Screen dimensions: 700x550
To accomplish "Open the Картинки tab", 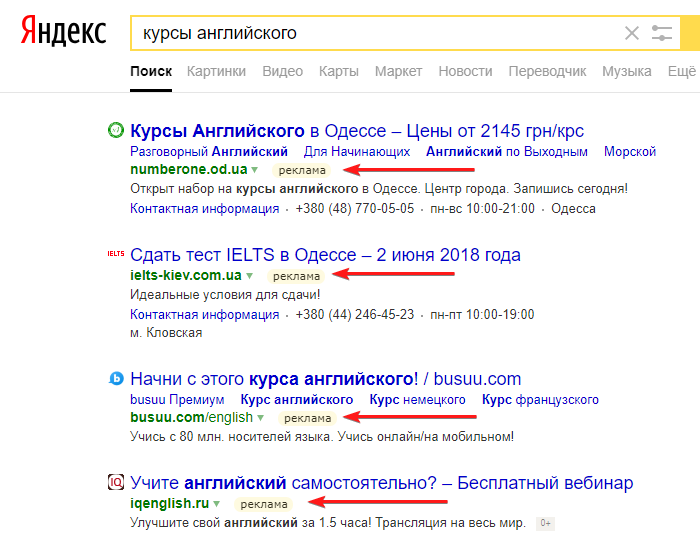I will coord(216,71).
